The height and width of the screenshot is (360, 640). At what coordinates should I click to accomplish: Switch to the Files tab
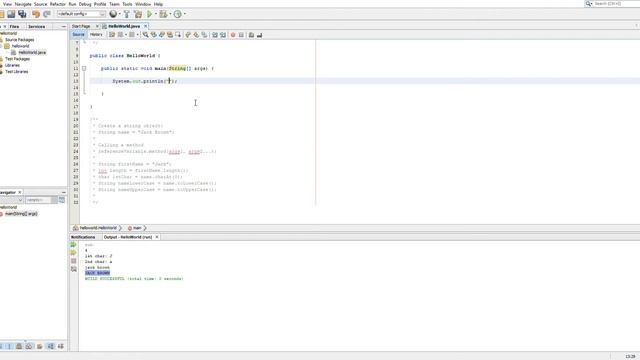click(x=14, y=27)
